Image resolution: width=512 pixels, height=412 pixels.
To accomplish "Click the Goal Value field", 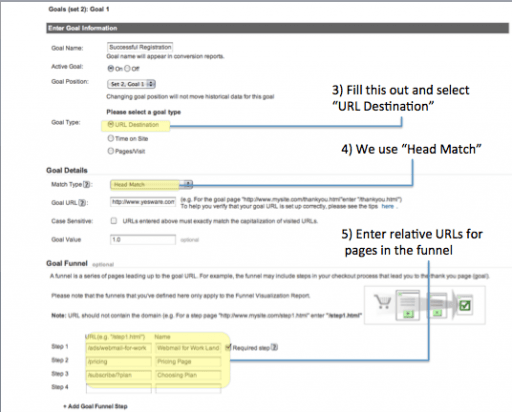I will coord(143,239).
